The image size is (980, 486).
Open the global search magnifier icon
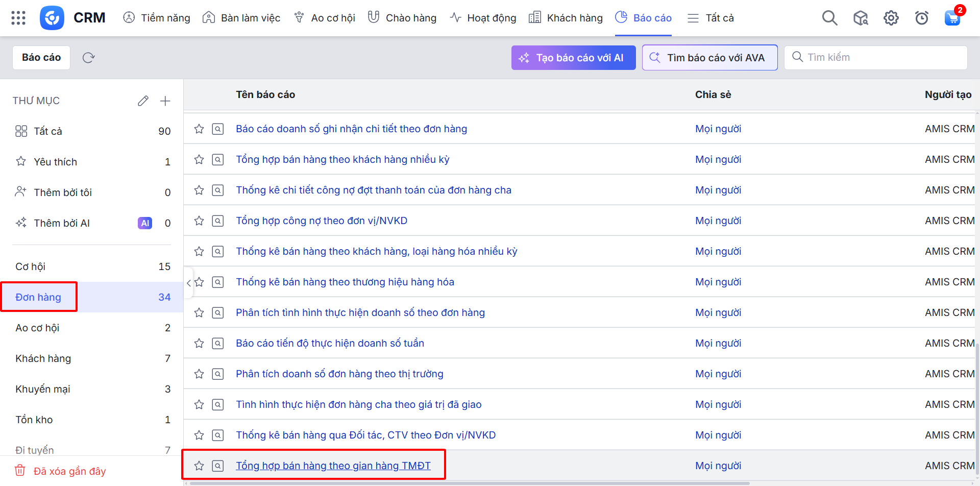(829, 18)
